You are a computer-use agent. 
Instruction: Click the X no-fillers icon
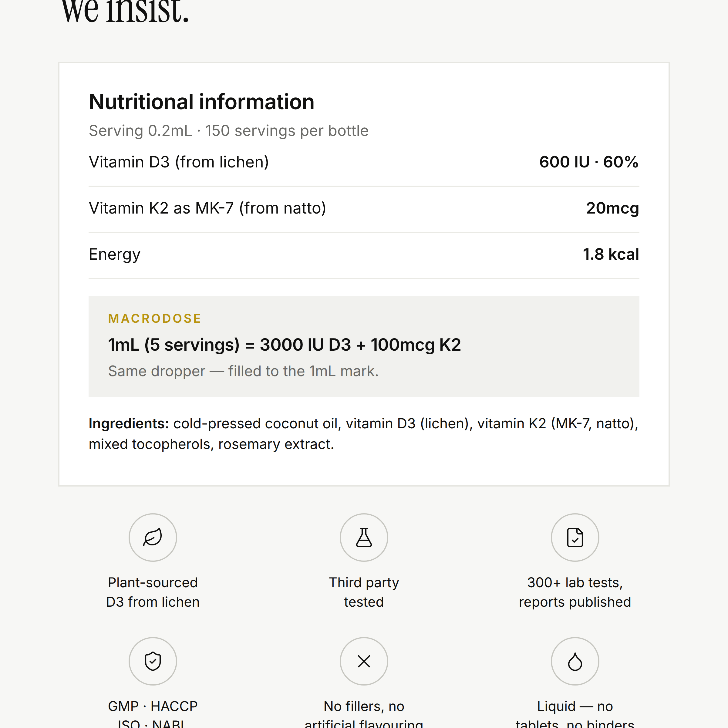[x=364, y=661]
